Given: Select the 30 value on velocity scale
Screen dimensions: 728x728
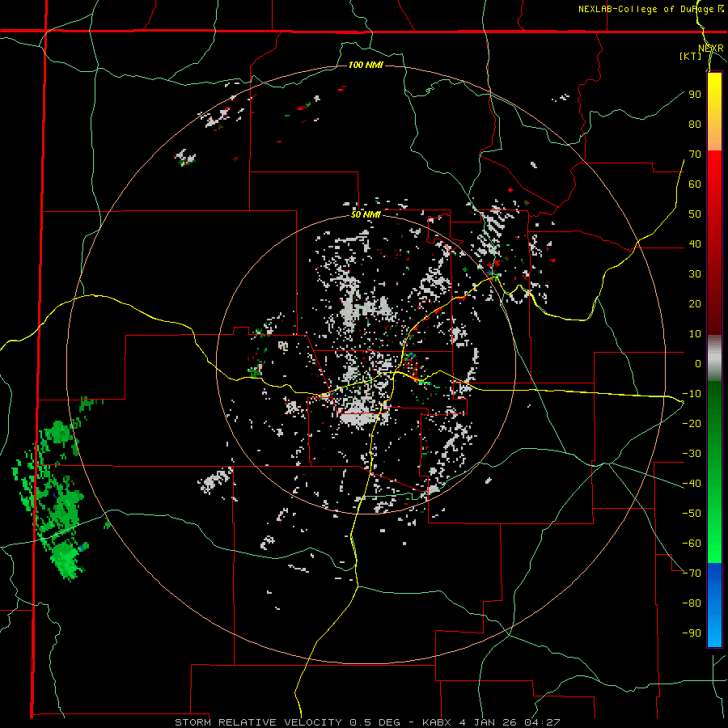Looking at the screenshot, I should coord(695,274).
